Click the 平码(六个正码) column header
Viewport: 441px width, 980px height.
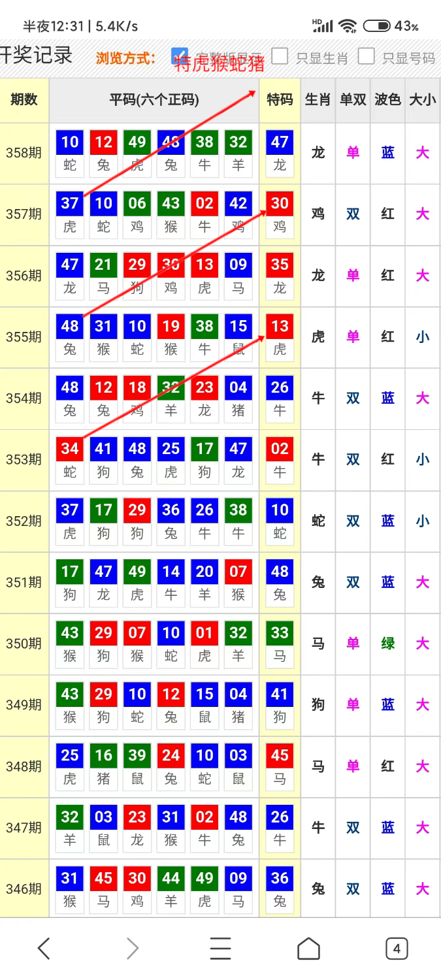(154, 100)
